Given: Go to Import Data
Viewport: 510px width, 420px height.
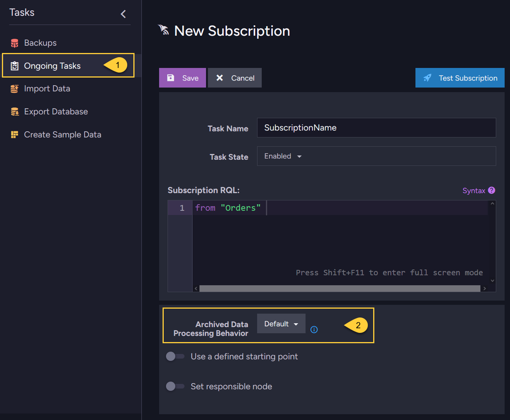Looking at the screenshot, I should [x=71, y=89].
